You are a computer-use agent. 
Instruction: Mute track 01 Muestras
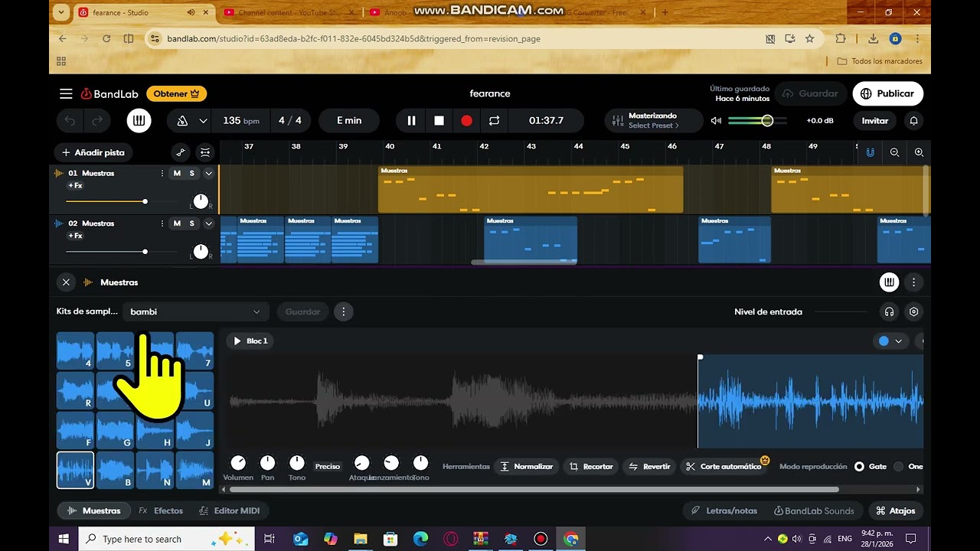tap(177, 173)
